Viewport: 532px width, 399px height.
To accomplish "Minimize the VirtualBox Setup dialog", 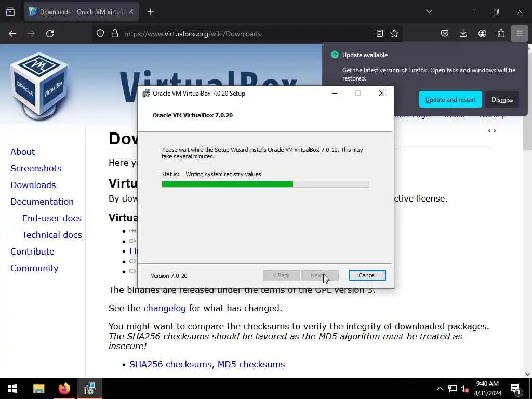I will pos(335,93).
